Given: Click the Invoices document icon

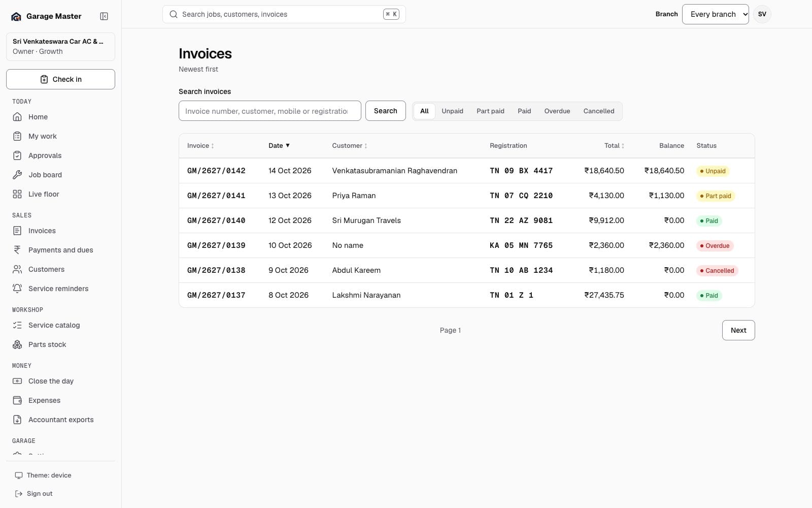Looking at the screenshot, I should point(17,231).
